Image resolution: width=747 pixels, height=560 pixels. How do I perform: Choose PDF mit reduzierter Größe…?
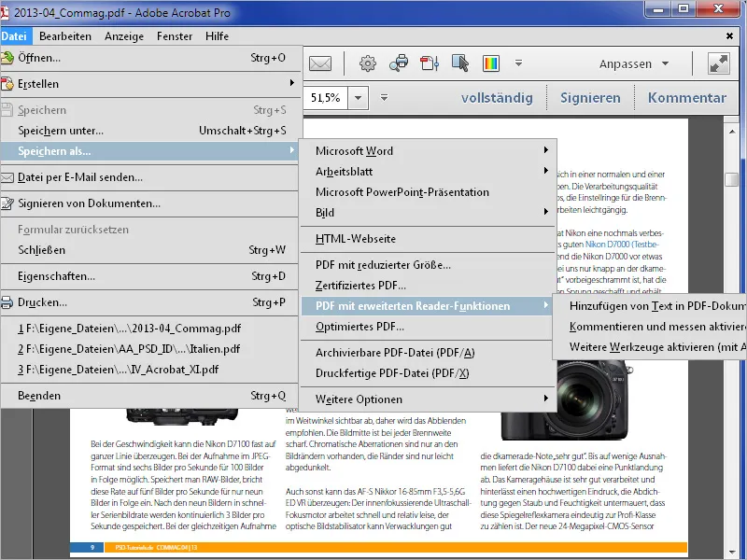(429, 265)
